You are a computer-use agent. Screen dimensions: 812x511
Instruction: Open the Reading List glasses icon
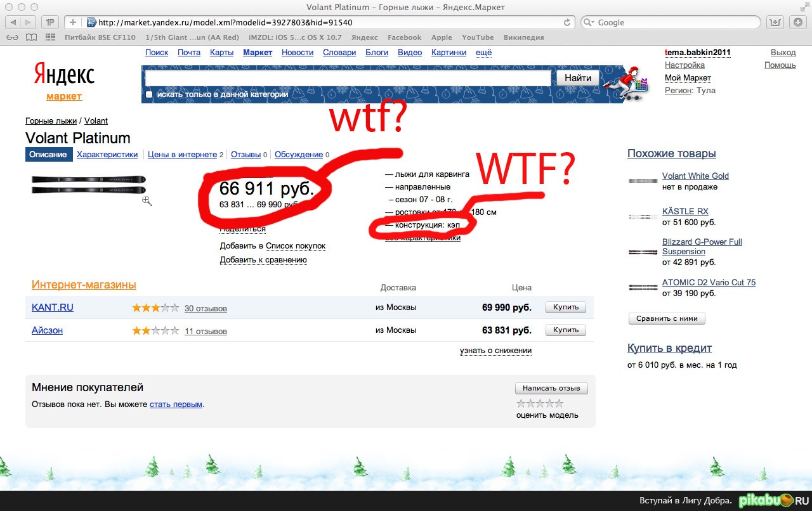(x=13, y=37)
